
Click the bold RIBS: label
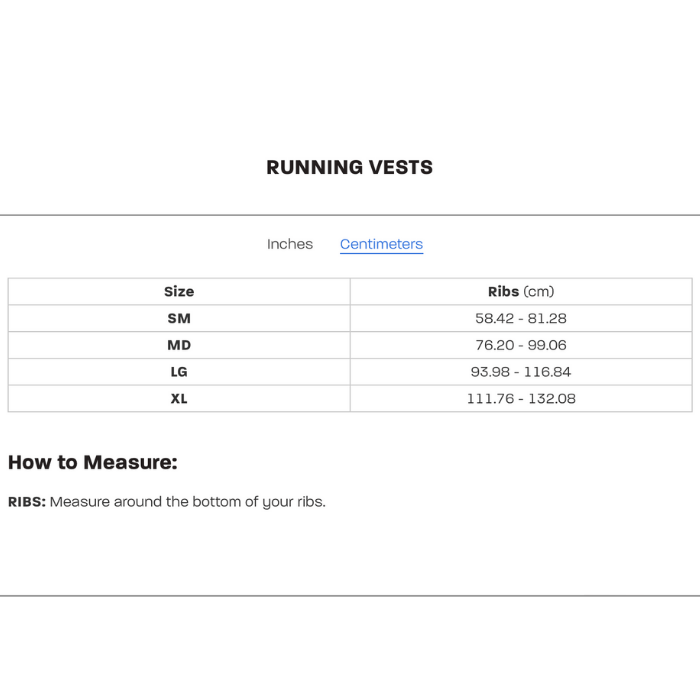27,502
